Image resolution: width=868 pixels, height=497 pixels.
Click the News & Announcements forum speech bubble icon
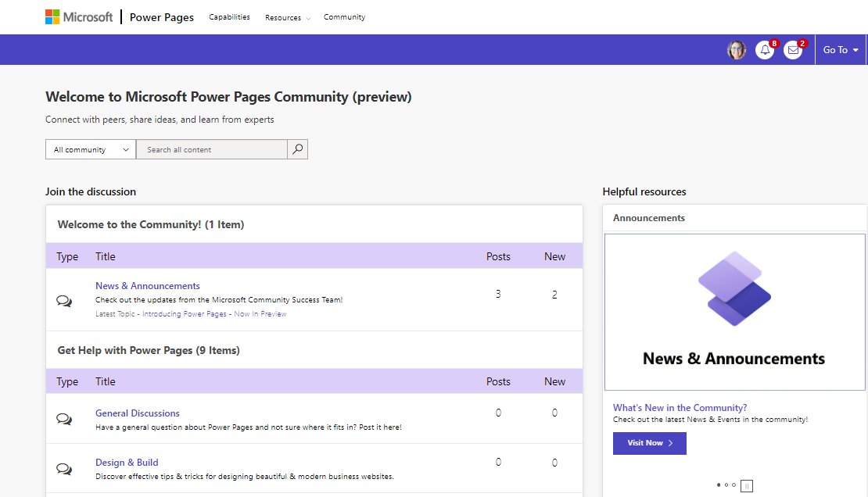66,300
